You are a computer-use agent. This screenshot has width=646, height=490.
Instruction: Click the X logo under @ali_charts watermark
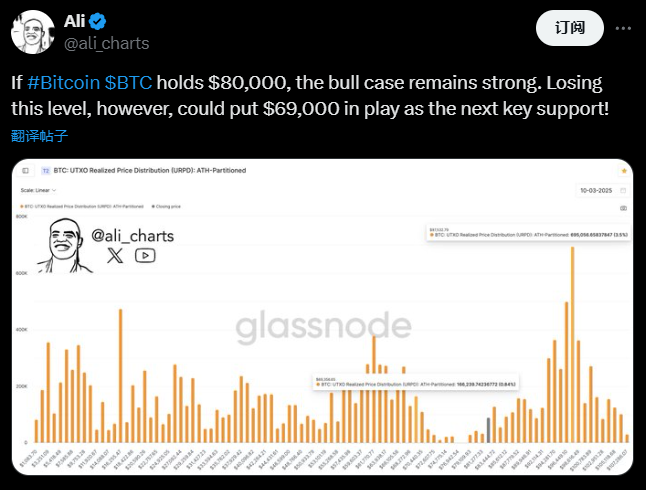115,256
